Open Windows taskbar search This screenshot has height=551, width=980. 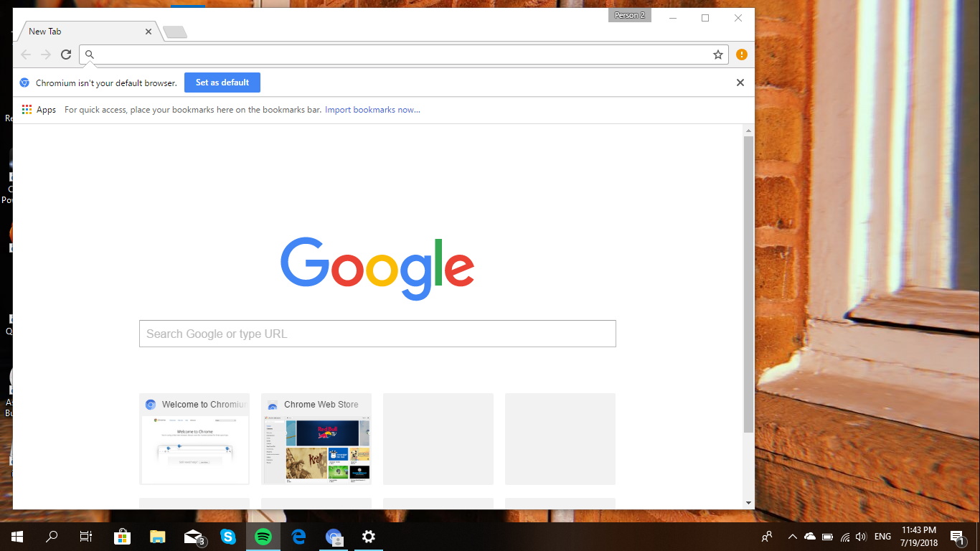pyautogui.click(x=52, y=536)
